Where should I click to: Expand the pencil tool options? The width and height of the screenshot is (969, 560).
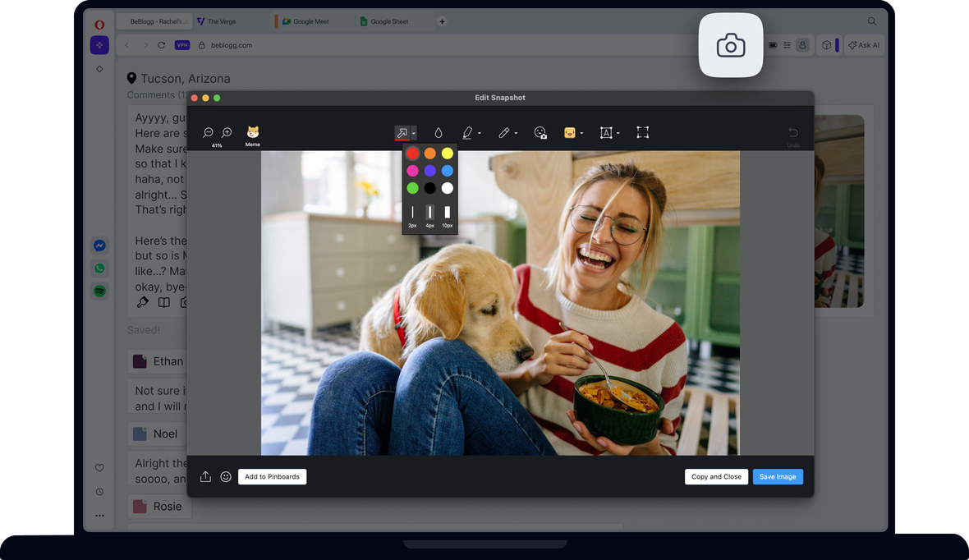[516, 133]
